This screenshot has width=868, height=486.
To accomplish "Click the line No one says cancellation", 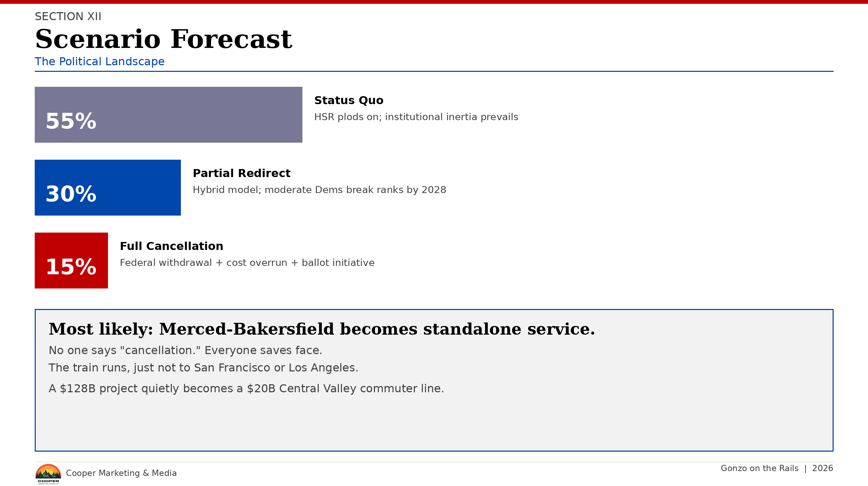I will click(x=185, y=350).
